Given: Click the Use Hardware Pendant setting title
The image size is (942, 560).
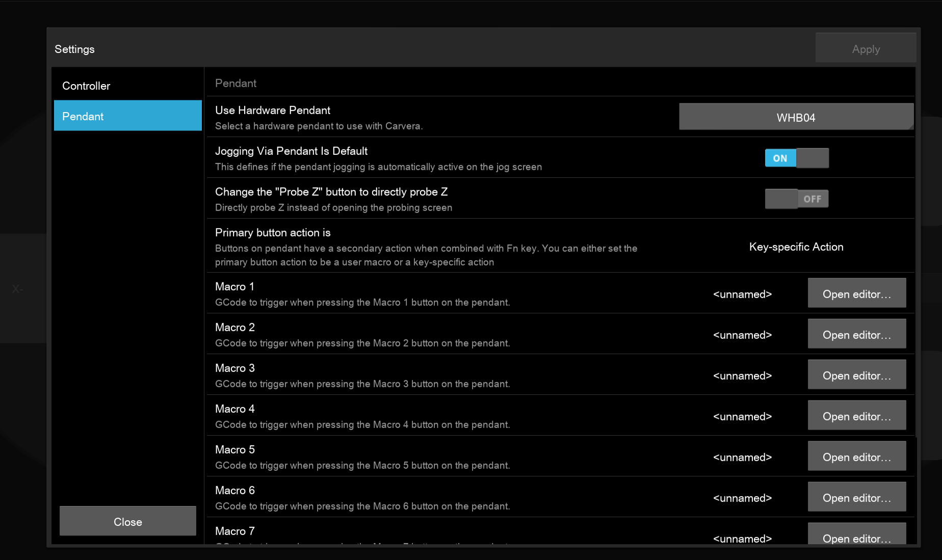Looking at the screenshot, I should (x=272, y=110).
